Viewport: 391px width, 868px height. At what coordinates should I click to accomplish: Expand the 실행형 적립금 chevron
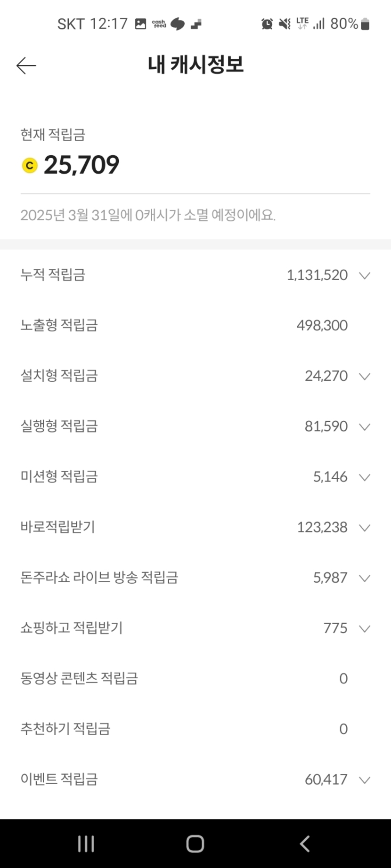tap(364, 426)
